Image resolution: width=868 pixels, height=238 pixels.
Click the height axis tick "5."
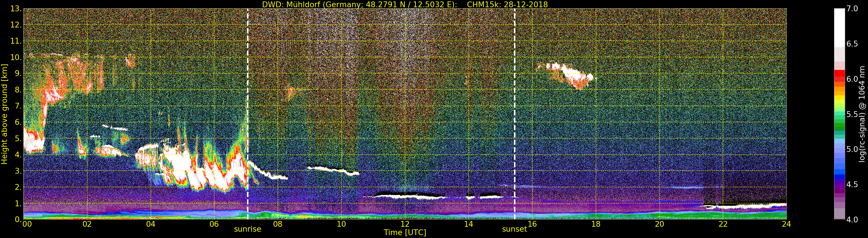click(x=18, y=138)
